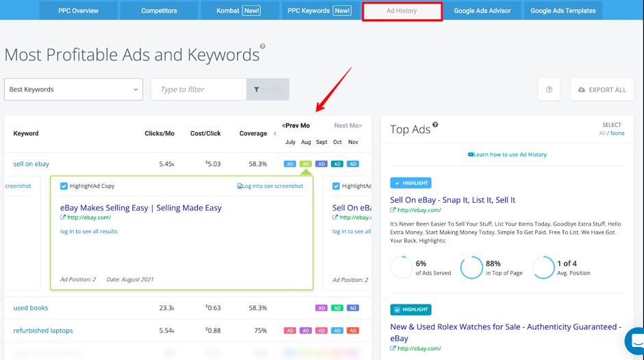Open the Kombat tab

click(238, 11)
